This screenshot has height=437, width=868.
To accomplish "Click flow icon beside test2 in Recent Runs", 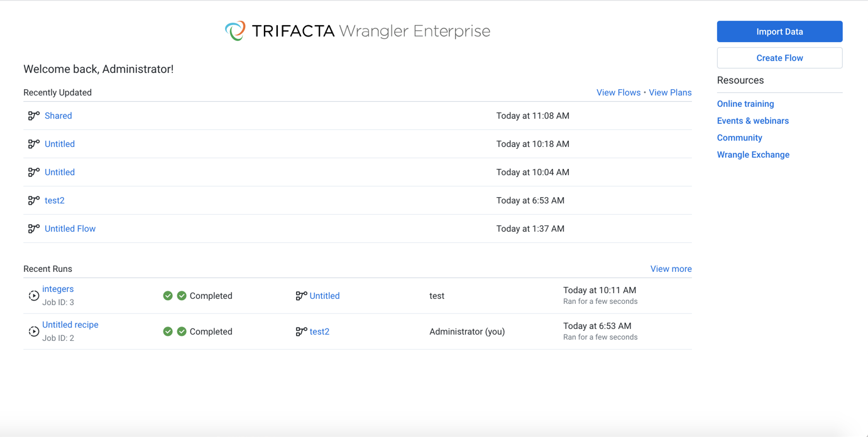I will [302, 332].
